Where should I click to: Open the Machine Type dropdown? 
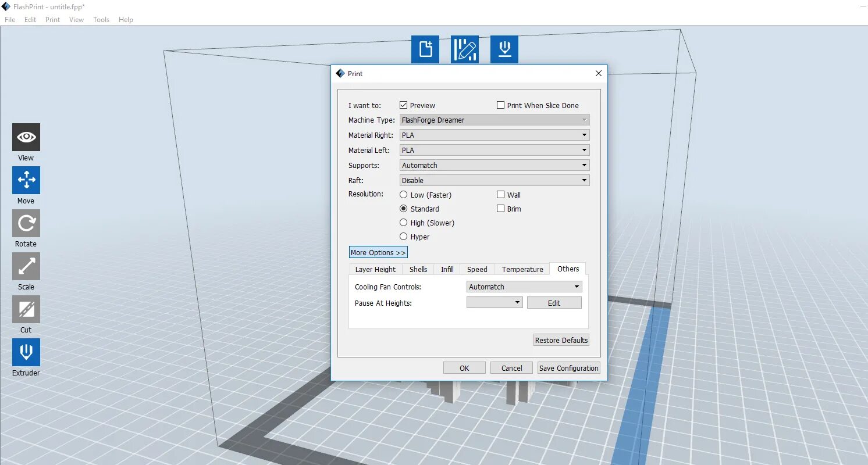click(x=495, y=120)
